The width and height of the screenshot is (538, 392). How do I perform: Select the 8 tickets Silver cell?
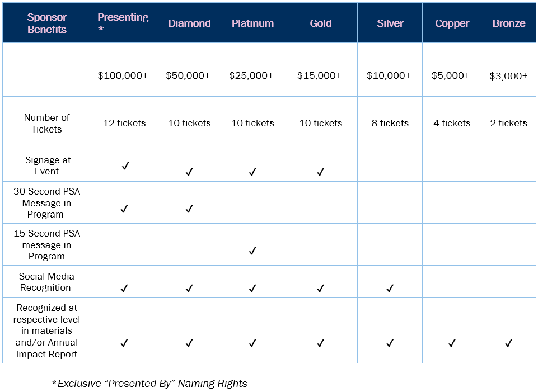[390, 123]
